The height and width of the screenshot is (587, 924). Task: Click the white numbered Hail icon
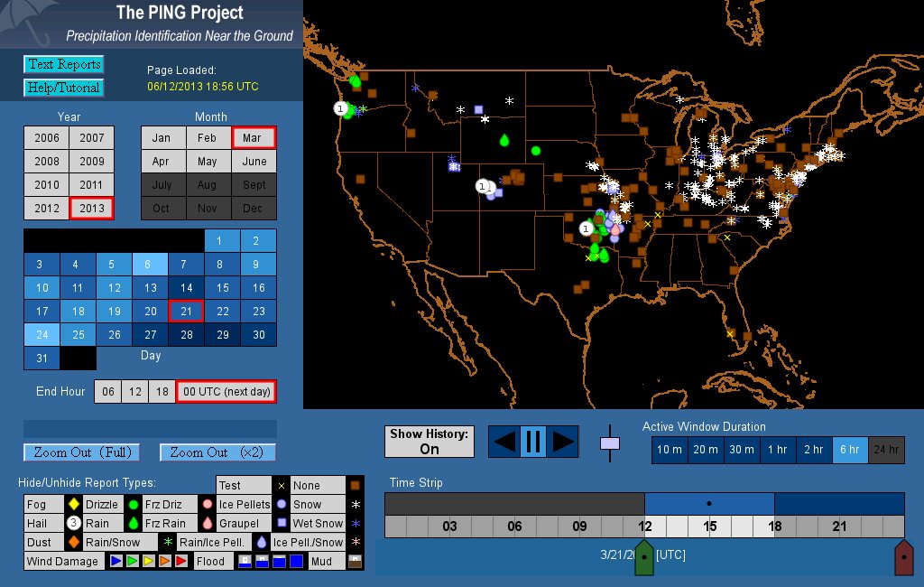tap(74, 523)
